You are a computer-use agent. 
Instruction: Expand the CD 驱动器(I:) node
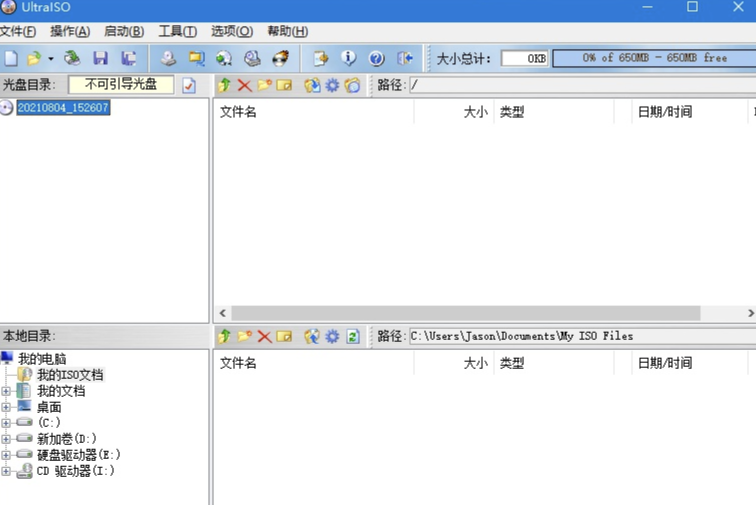tap(6, 471)
